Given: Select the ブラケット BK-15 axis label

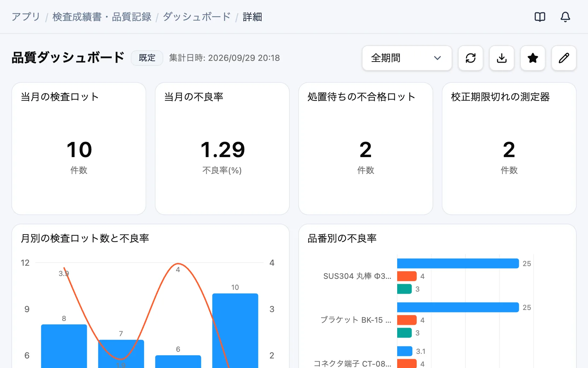Looking at the screenshot, I should tap(356, 320).
